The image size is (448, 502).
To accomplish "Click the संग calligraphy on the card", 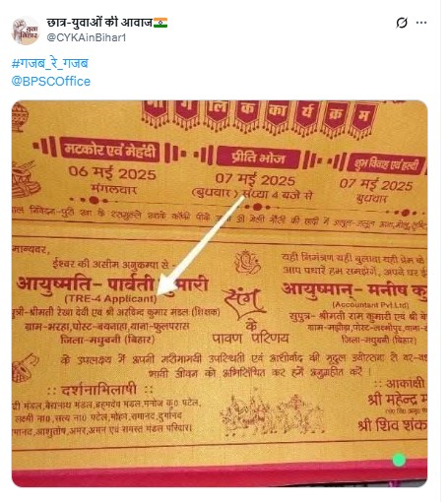I will [x=244, y=303].
